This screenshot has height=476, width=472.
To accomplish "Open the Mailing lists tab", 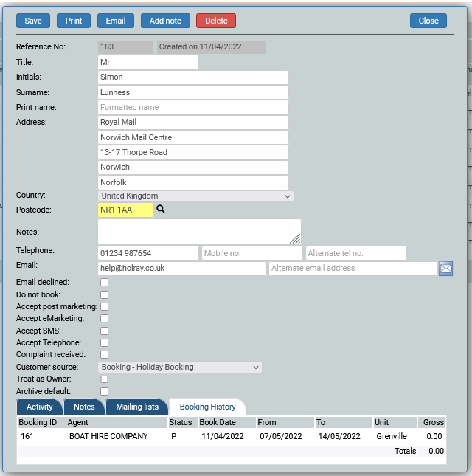I will (136, 407).
